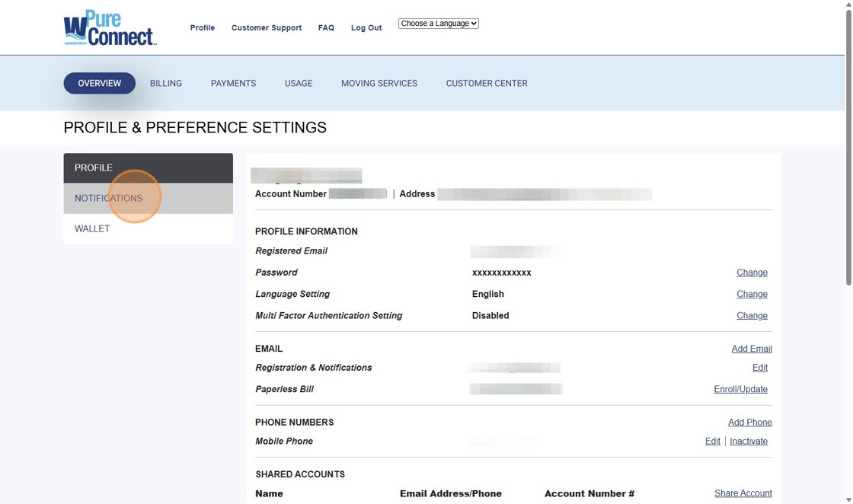This screenshot has height=504, width=853.
Task: Click Log Out in top navigation
Action: [366, 28]
